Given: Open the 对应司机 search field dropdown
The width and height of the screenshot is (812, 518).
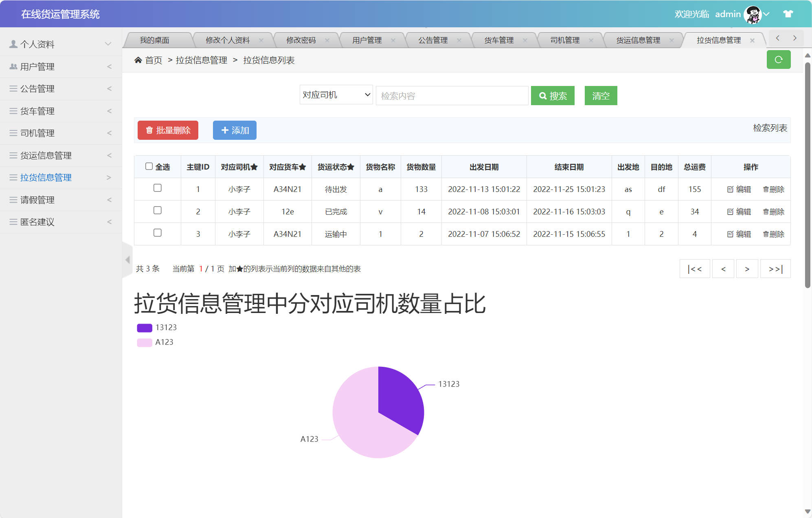Looking at the screenshot, I should [336, 95].
